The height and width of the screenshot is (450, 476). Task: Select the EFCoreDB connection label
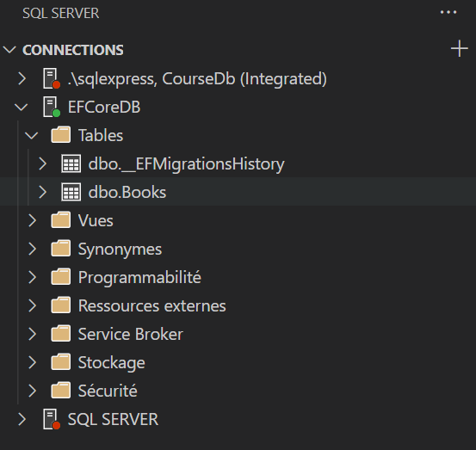(104, 107)
